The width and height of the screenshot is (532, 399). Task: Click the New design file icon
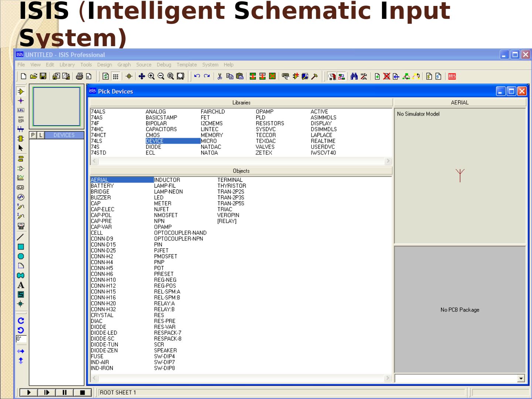(x=24, y=76)
